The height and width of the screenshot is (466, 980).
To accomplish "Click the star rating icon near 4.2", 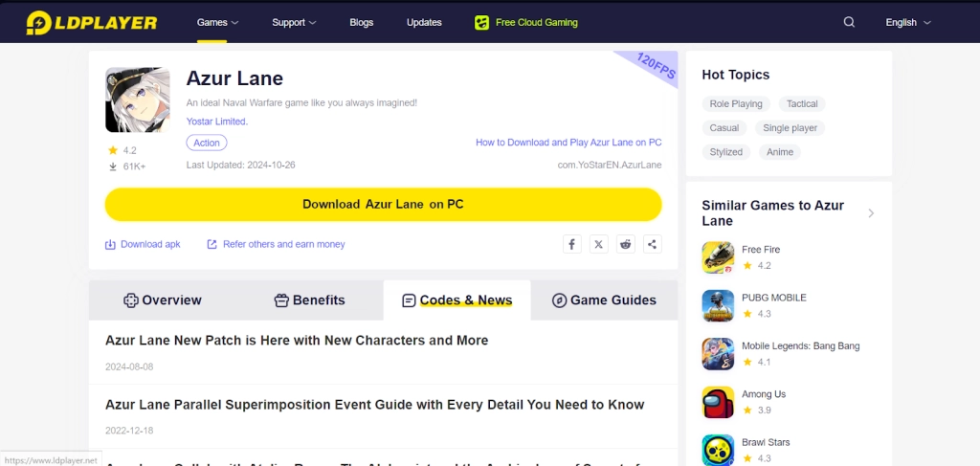I will tap(113, 150).
